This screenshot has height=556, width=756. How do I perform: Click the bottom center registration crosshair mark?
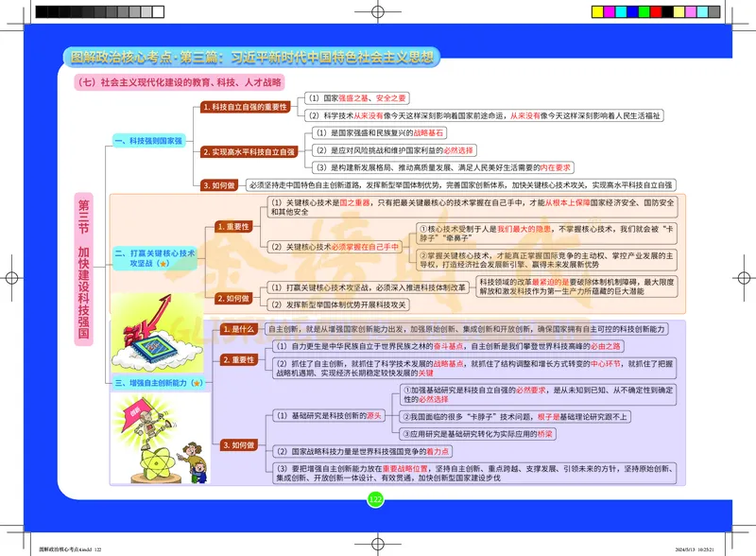pos(377,543)
